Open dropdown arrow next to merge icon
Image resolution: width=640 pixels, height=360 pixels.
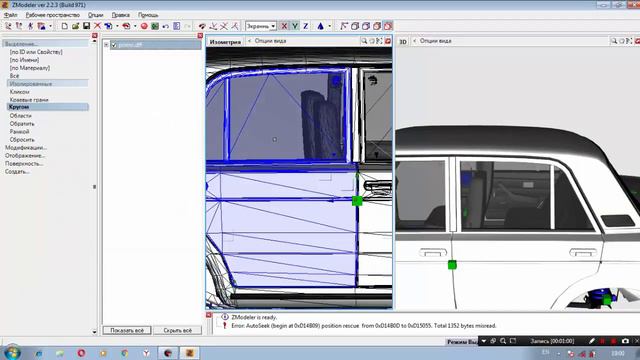tap(117, 26)
